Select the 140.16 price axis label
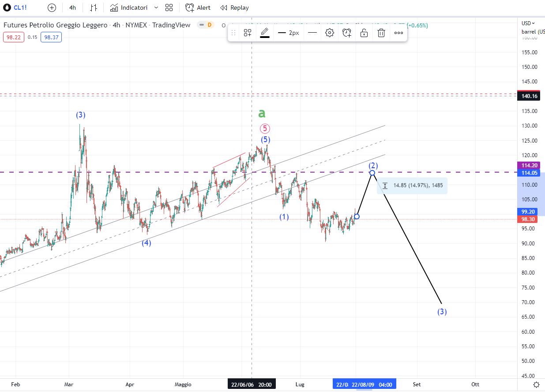Image resolution: width=545 pixels, height=392 pixels. click(x=529, y=96)
